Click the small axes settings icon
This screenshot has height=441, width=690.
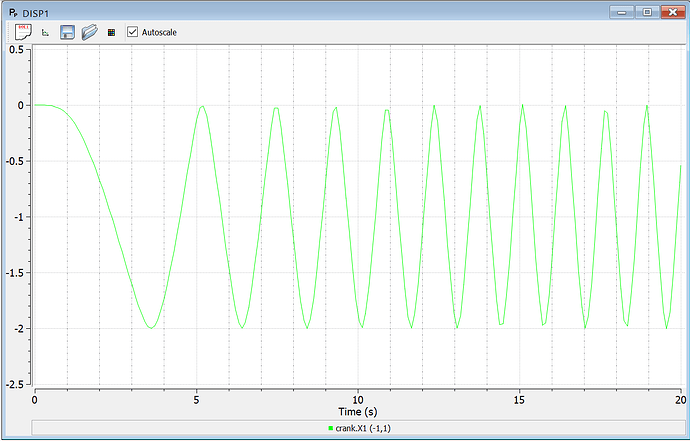[45, 33]
